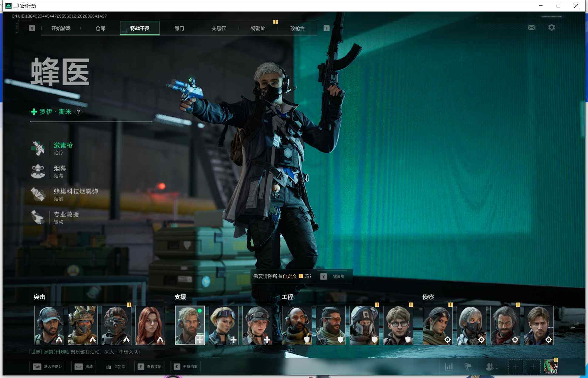Open the bar chart statistics icon
588x378 pixels.
click(449, 367)
